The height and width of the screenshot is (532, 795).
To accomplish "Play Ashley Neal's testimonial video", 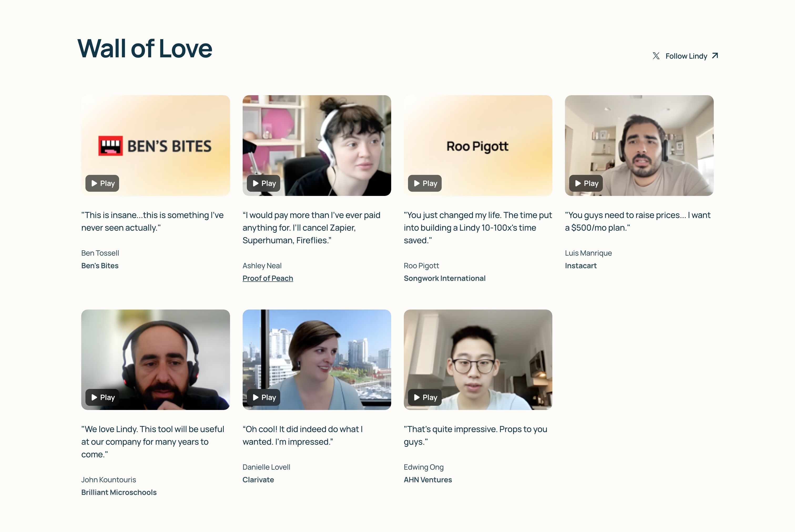I will click(263, 183).
